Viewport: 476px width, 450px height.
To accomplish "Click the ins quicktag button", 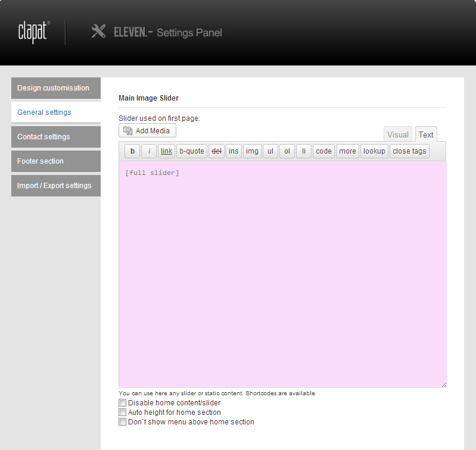I will 234,151.
